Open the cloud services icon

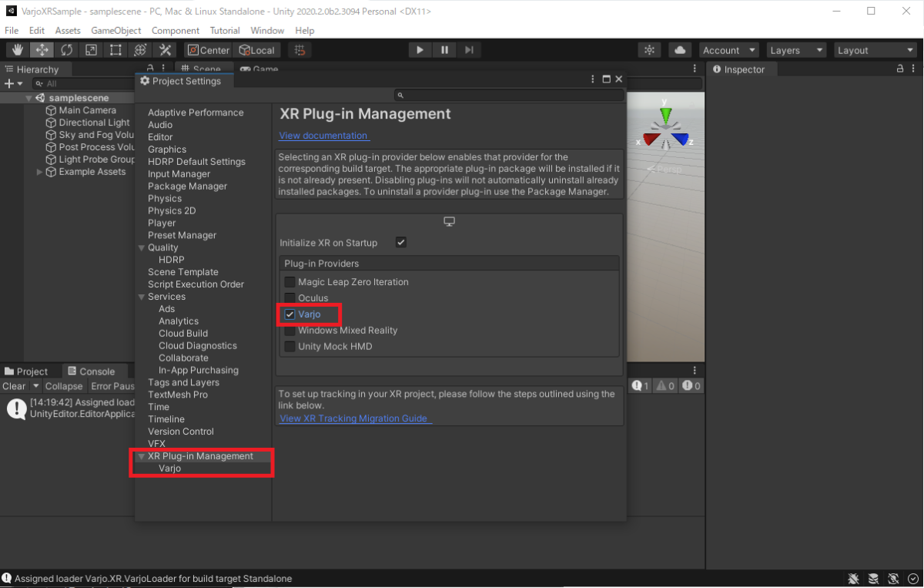[680, 50]
